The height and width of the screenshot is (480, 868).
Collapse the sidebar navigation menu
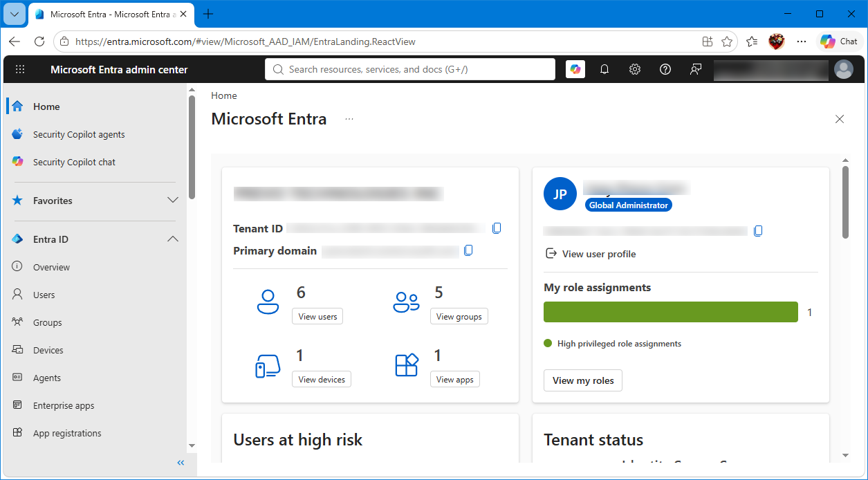click(x=181, y=463)
